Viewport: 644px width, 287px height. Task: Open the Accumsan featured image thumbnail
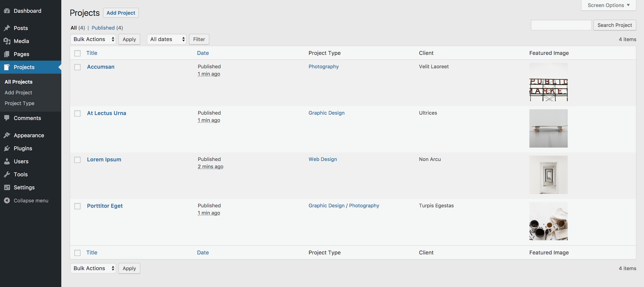coord(548,82)
